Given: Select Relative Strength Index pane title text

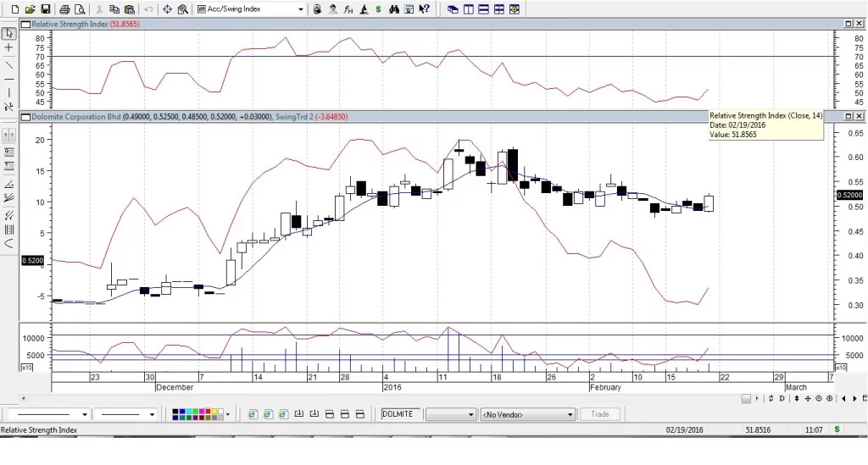Looking at the screenshot, I should (70, 25).
